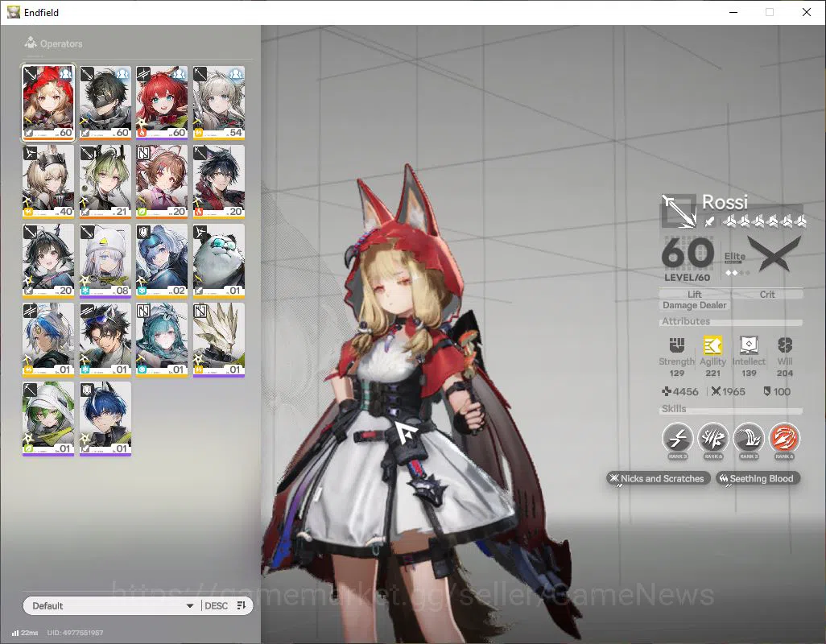Click the Rossi operator name

pyautogui.click(x=725, y=202)
